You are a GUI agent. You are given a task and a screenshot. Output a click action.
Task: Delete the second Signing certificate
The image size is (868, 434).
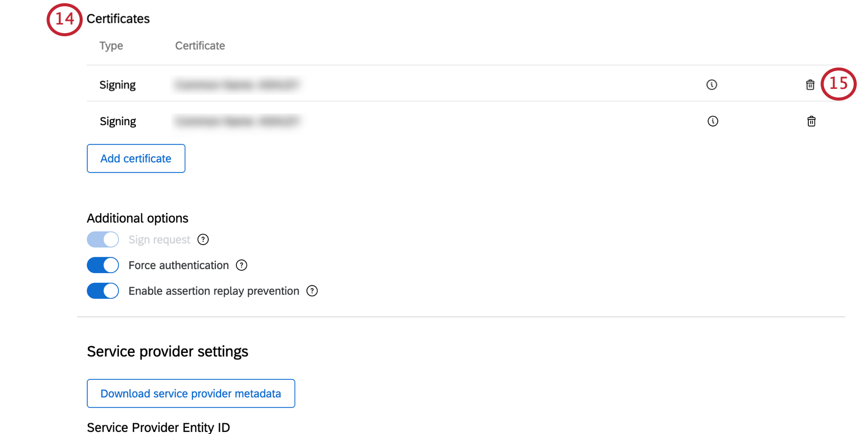coord(811,121)
